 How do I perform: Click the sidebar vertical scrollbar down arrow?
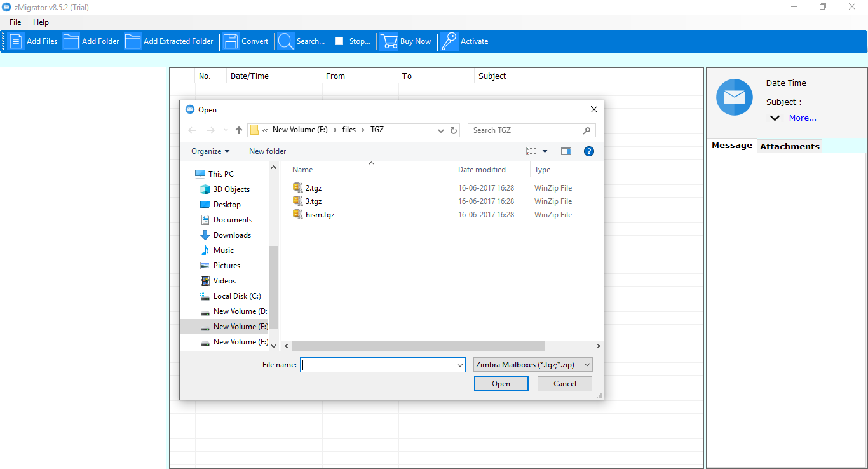coord(274,346)
